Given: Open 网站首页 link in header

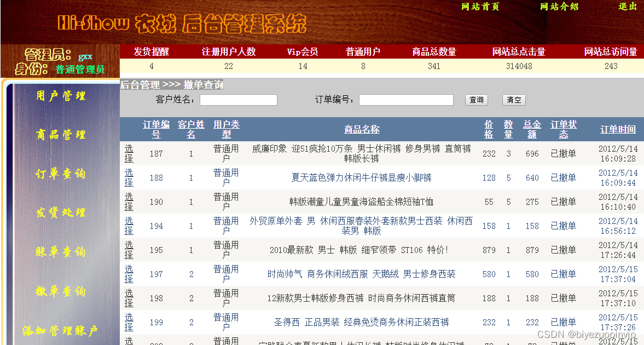Looking at the screenshot, I should pos(480,7).
